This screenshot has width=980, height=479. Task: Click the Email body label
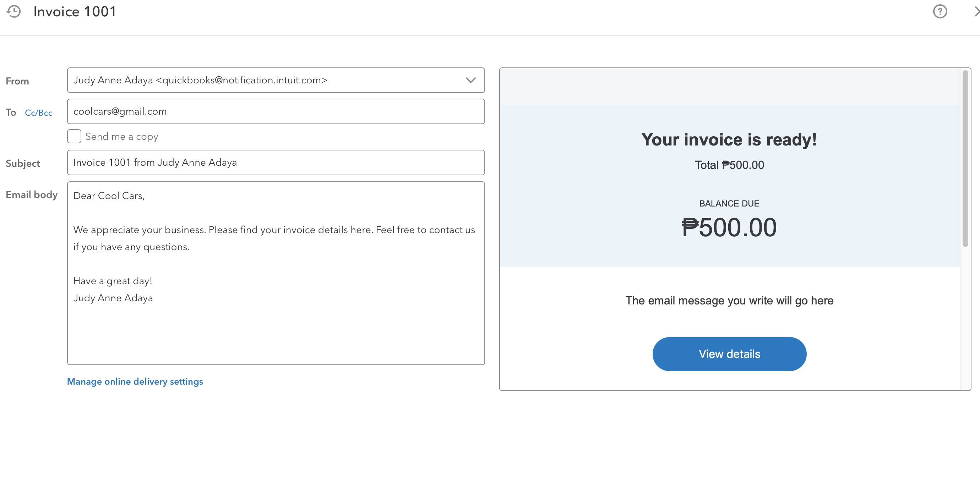[32, 195]
